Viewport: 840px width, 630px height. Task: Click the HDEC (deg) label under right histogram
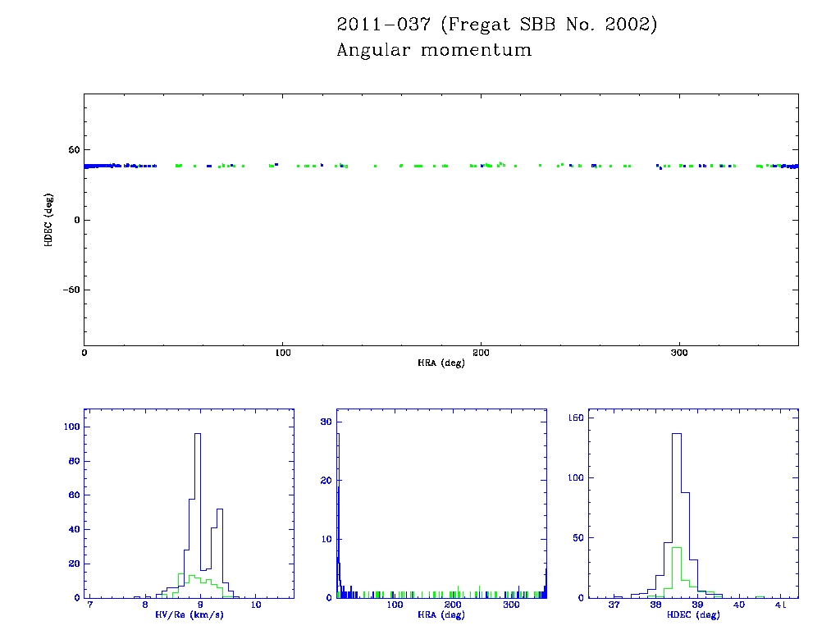[x=693, y=614]
